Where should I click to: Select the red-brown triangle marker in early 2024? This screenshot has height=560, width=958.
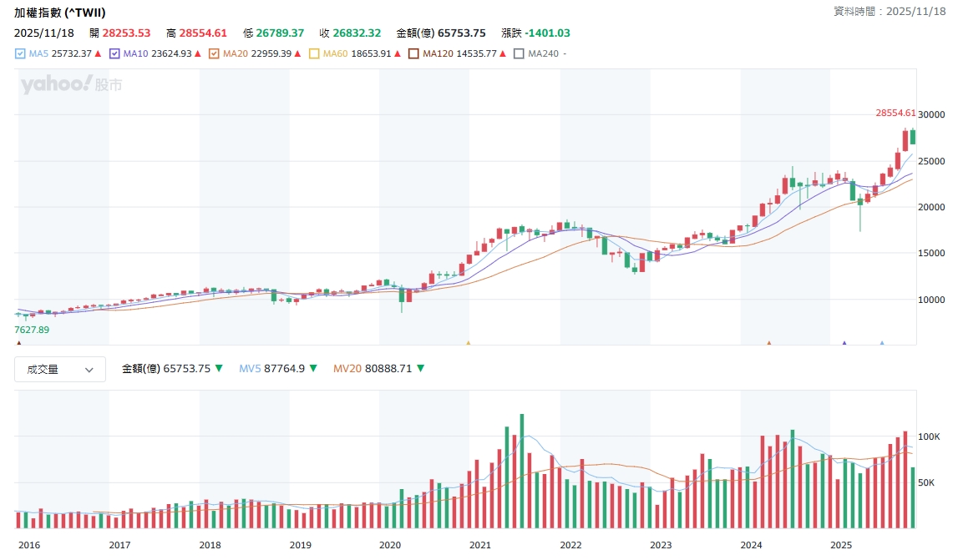click(x=768, y=343)
